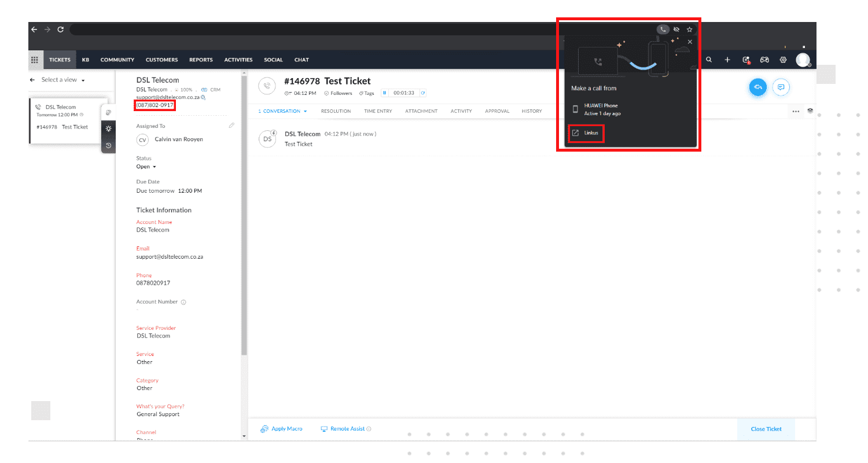This screenshot has width=868, height=463.
Task: Open the REPORTS tab
Action: click(x=201, y=60)
